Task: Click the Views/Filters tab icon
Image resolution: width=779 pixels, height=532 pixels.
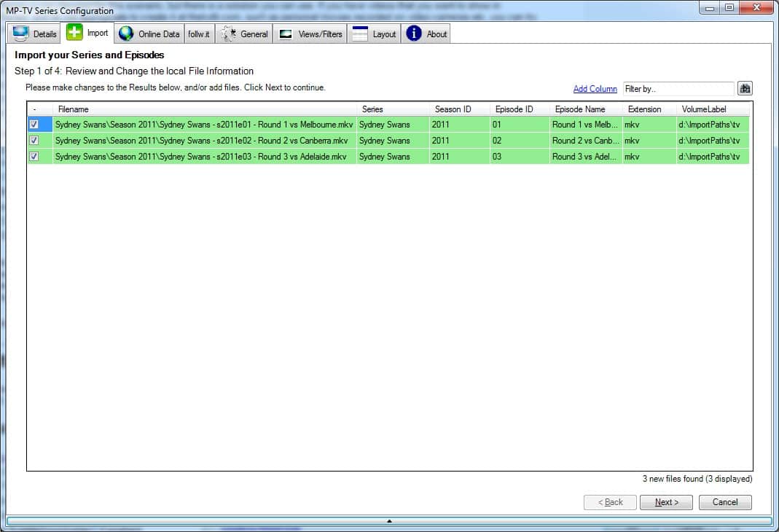Action: pos(286,34)
